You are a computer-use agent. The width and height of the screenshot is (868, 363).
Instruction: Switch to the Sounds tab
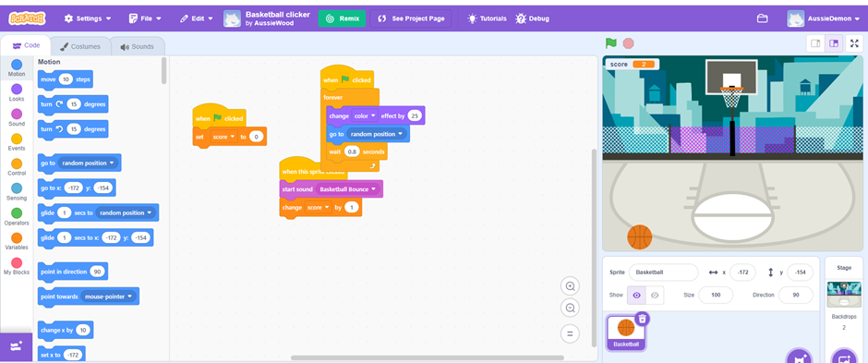pos(138,46)
